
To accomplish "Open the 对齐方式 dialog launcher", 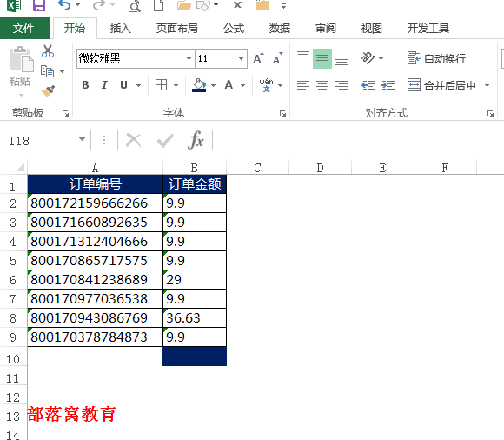I will click(490, 113).
